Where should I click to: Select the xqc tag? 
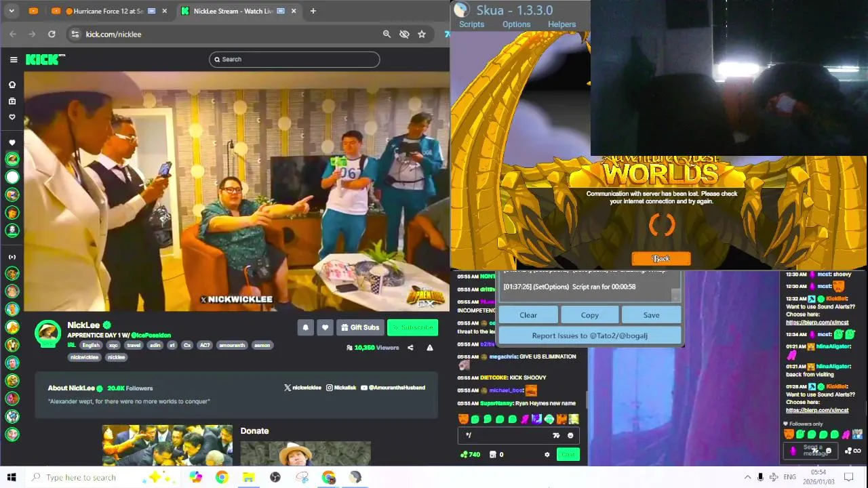point(113,346)
